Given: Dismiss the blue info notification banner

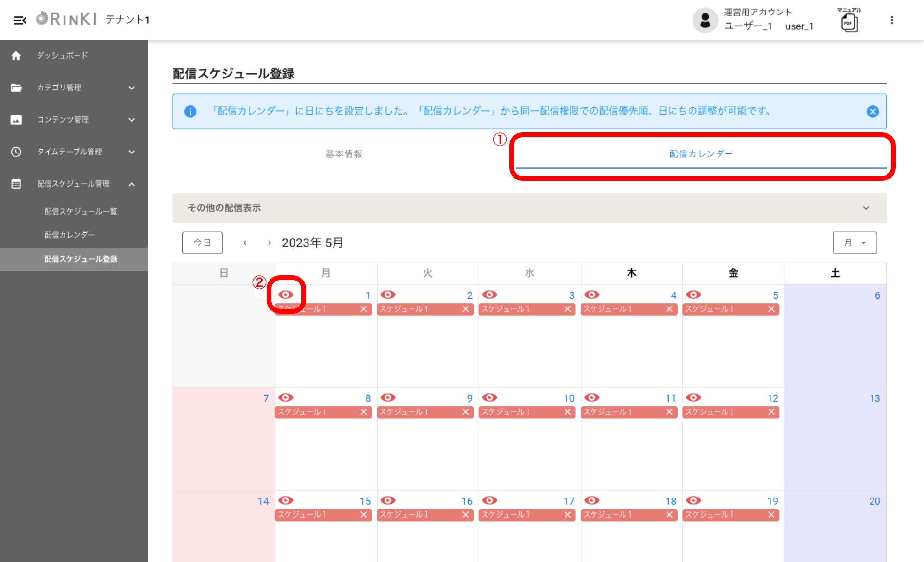Looking at the screenshot, I should click(x=873, y=112).
